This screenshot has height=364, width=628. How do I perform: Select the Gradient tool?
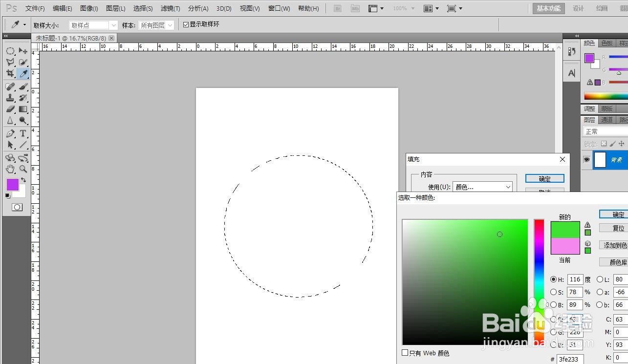[23, 109]
